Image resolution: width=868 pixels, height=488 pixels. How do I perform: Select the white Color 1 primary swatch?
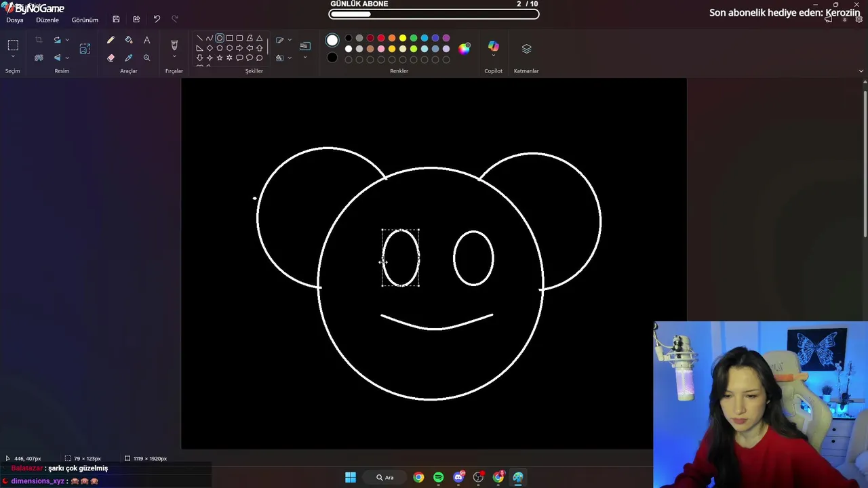[x=332, y=41]
